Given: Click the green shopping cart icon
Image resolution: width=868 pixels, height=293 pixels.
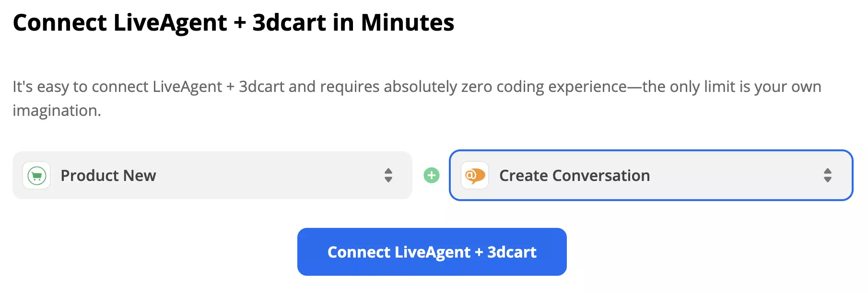Looking at the screenshot, I should pyautogui.click(x=36, y=175).
